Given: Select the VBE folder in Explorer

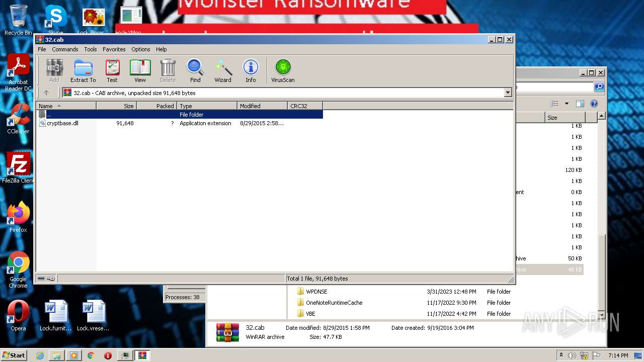Looking at the screenshot, I should tap(310, 314).
